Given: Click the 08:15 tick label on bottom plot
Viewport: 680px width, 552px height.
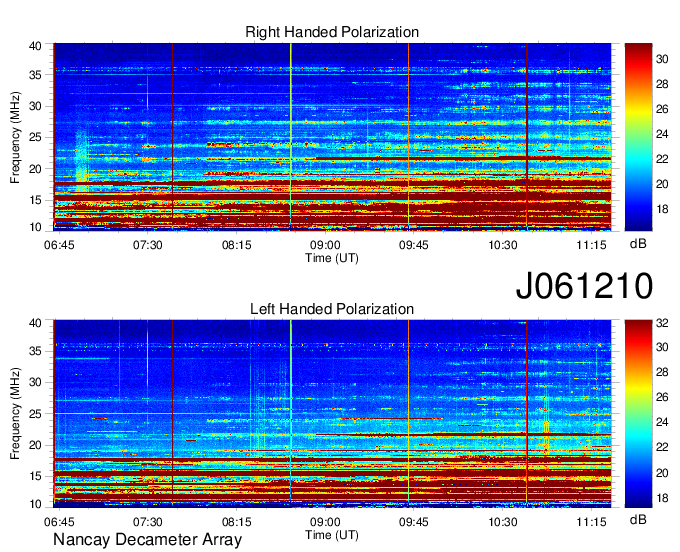Looking at the screenshot, I should coord(236,522).
